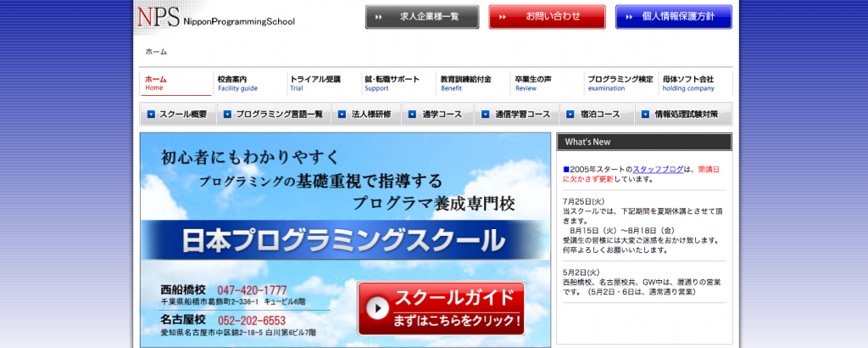The image size is (868, 348).
Task: Click the arrow icon beside 通信学習コース
Action: click(486, 115)
